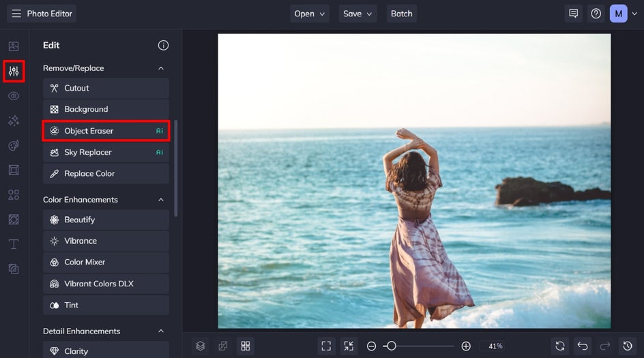Toggle the grid view icon

(x=246, y=346)
